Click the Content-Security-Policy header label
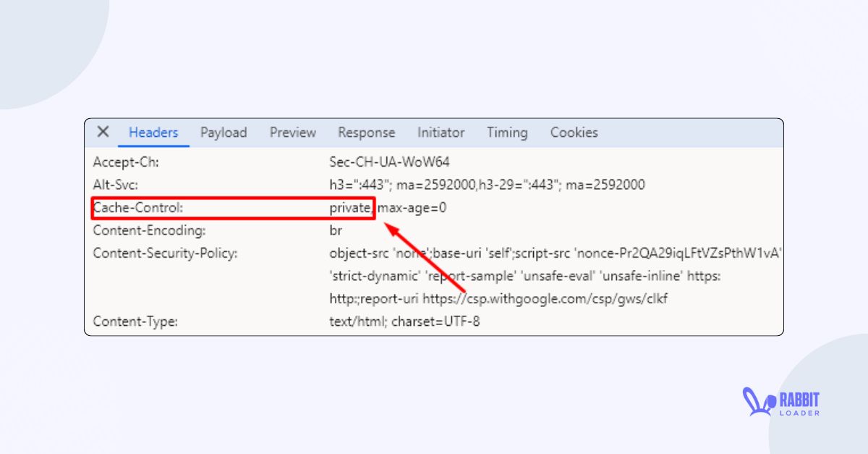This screenshot has height=454, width=868. click(x=166, y=253)
